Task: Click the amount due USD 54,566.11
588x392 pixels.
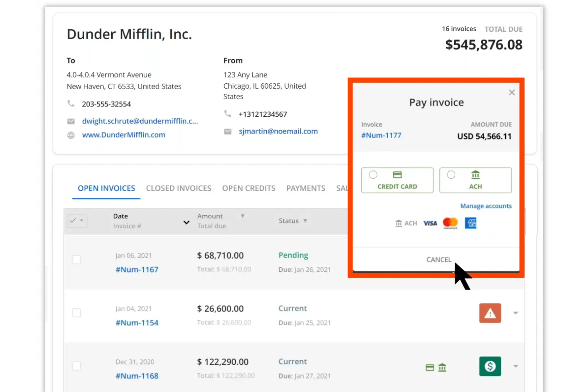Action: click(484, 137)
